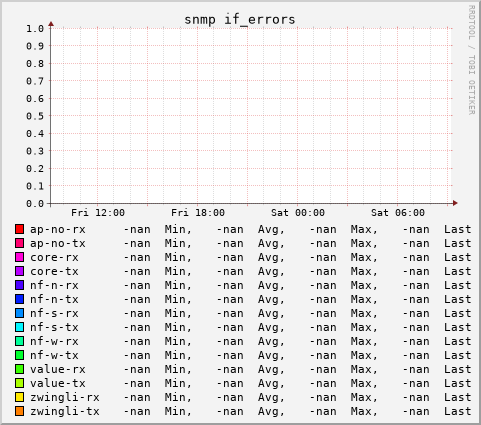Select the value-rx green color box
This screenshot has height=425, width=481.
19,369
